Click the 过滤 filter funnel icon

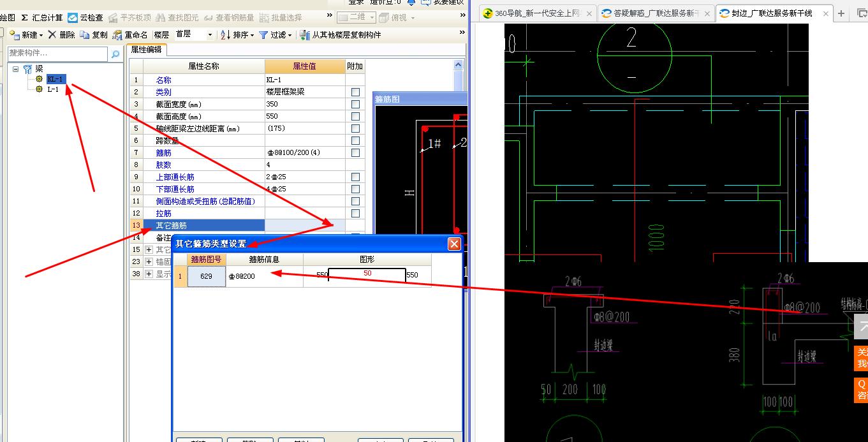263,35
